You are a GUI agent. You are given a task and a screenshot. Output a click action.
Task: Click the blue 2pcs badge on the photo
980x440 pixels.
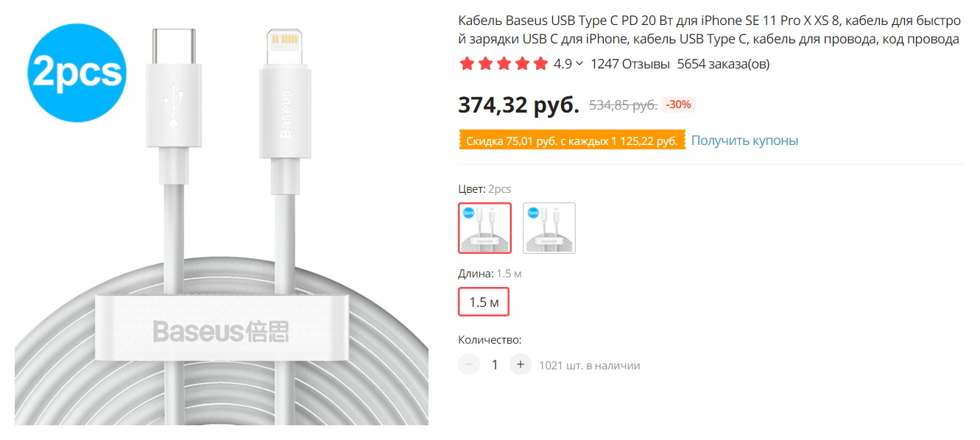coord(77,73)
